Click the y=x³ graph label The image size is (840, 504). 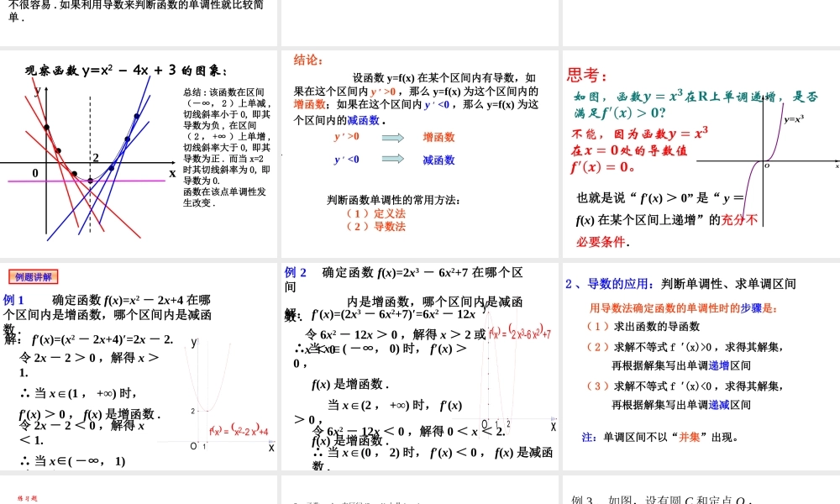click(x=794, y=119)
